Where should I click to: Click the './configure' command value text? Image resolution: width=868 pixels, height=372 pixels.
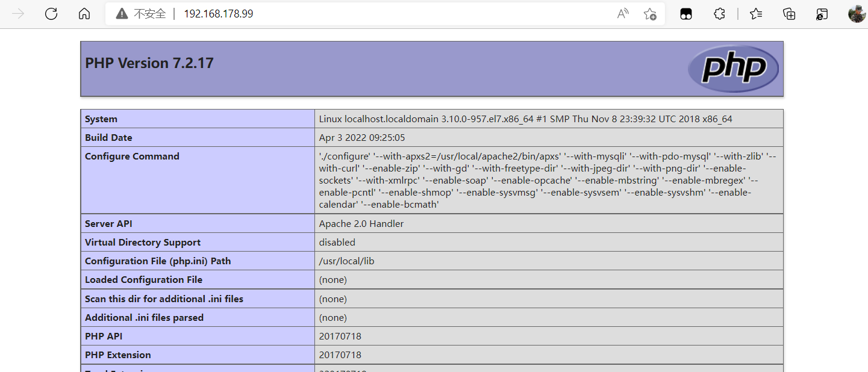(548, 181)
